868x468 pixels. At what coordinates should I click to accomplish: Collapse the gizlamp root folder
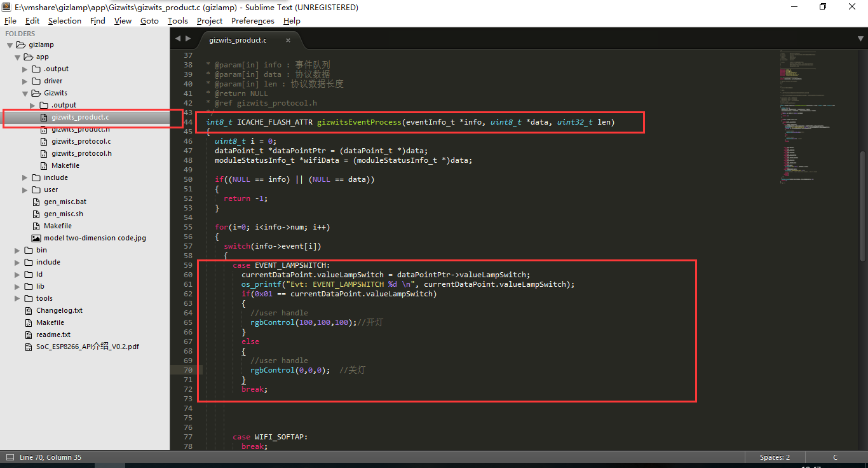coord(10,45)
